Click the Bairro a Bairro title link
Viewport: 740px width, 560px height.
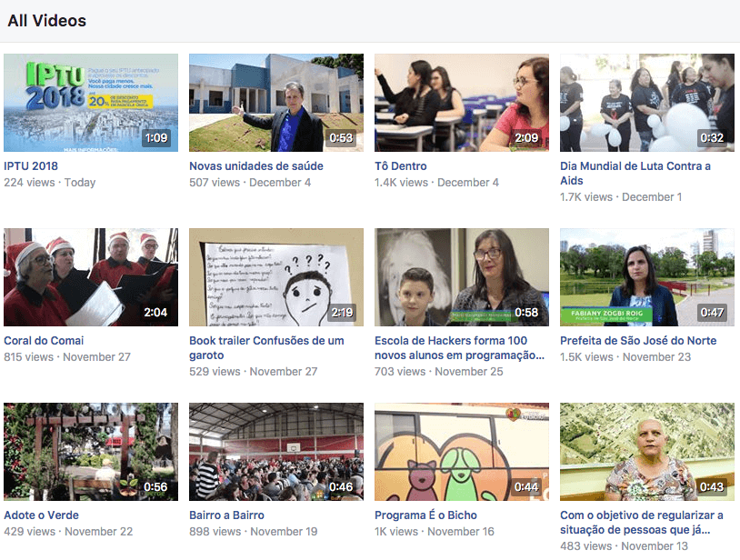click(x=226, y=515)
